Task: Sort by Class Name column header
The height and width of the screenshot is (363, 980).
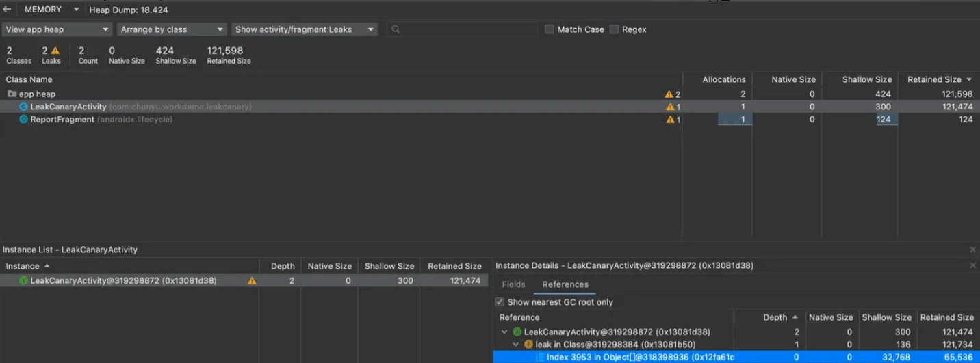Action: (341, 79)
